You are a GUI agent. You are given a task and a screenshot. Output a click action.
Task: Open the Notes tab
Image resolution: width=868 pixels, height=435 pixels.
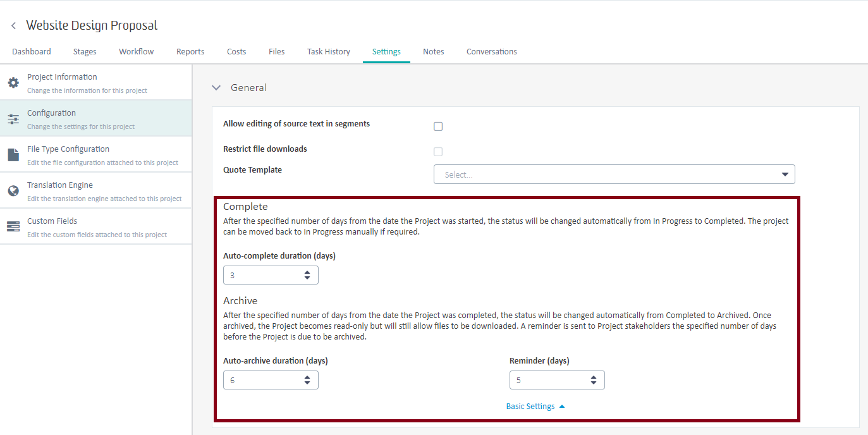pyautogui.click(x=434, y=52)
